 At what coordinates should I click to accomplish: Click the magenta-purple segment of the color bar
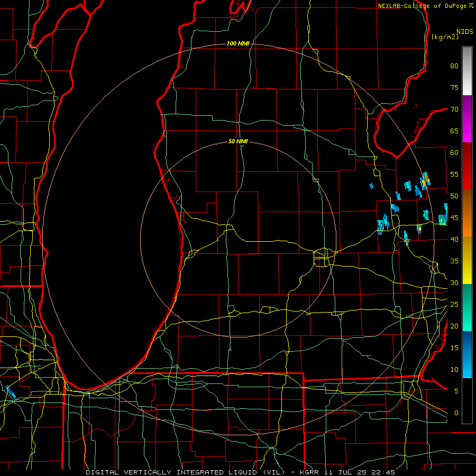pos(467,118)
